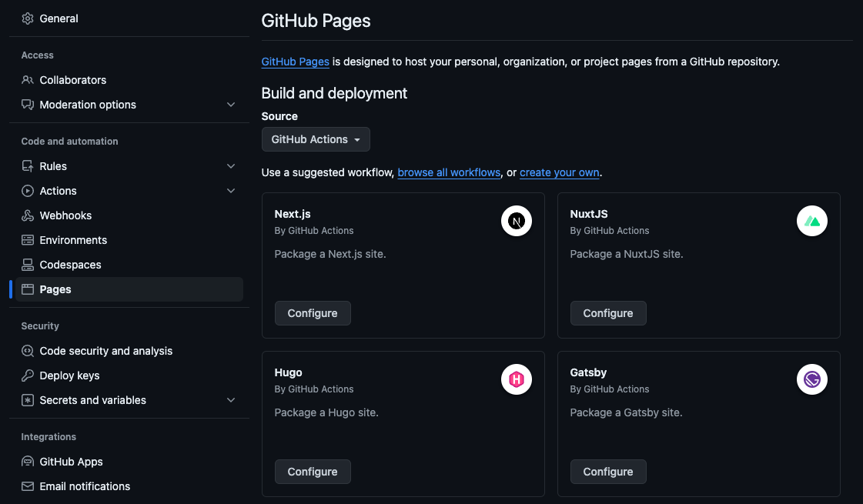Configure the Next.js workflow
The height and width of the screenshot is (504, 863).
pyautogui.click(x=313, y=313)
